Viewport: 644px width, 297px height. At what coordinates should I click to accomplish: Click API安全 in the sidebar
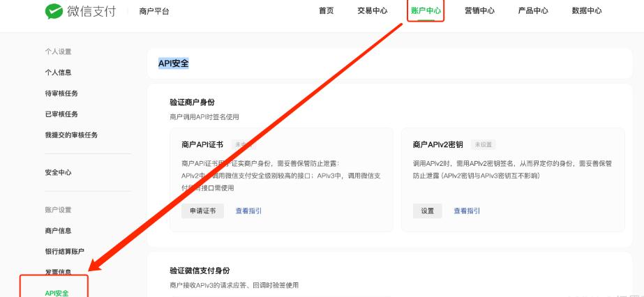[57, 293]
